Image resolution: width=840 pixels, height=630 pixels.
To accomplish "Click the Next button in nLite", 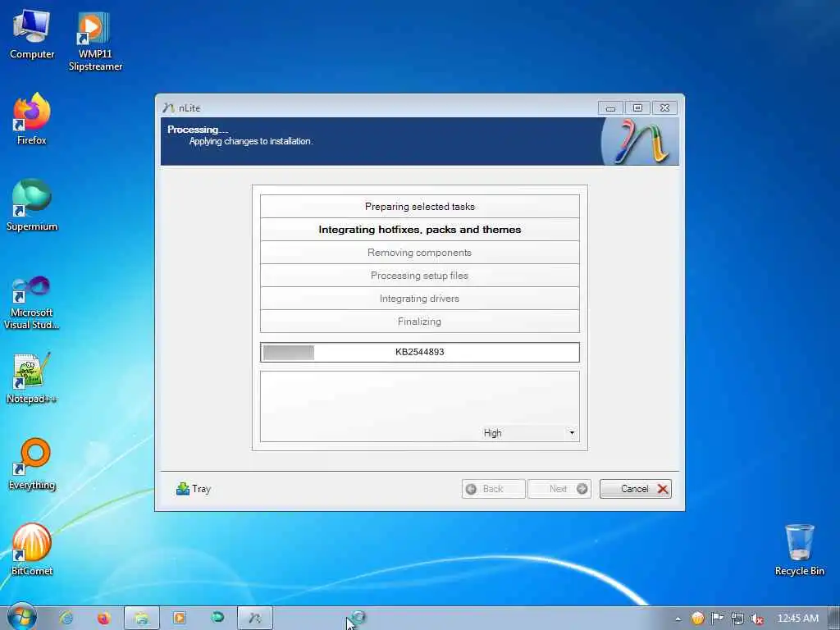I will tap(559, 489).
